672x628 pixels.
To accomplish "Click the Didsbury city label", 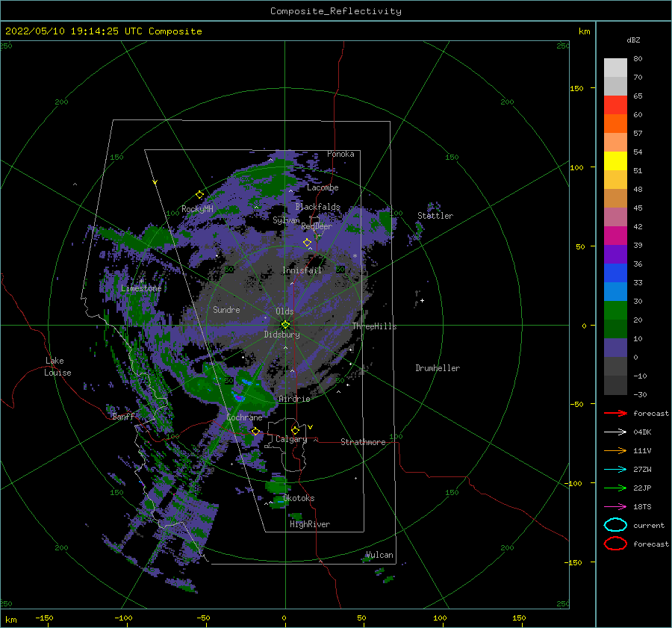I will pyautogui.click(x=281, y=335).
